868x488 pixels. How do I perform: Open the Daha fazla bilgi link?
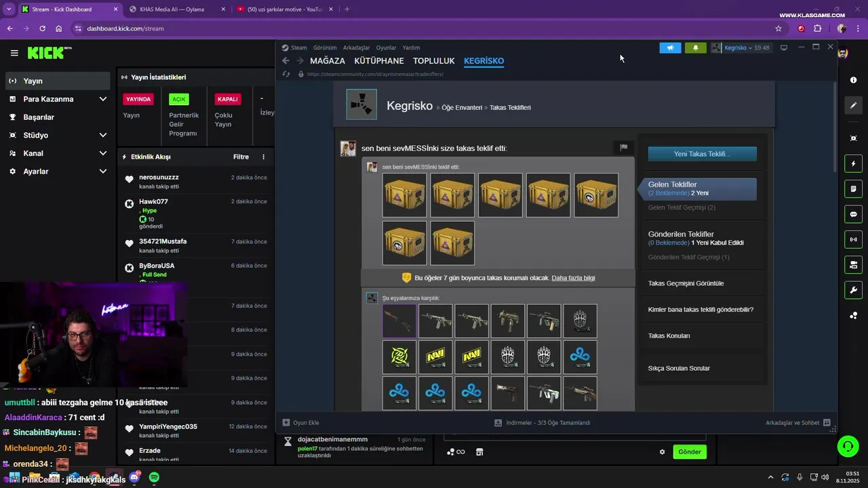(x=573, y=278)
